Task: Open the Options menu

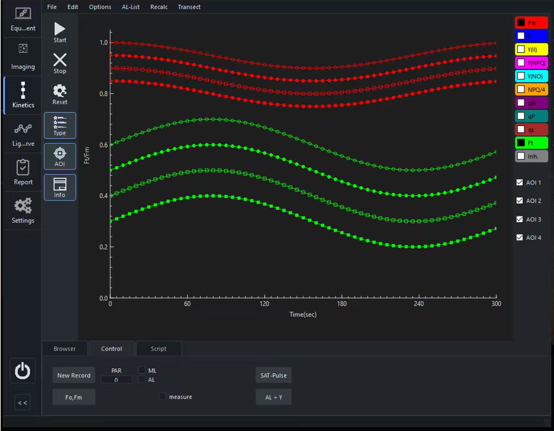Action: coord(100,7)
